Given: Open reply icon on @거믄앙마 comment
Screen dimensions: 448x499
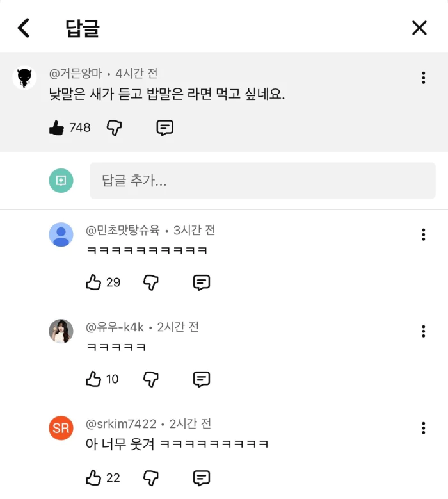Looking at the screenshot, I should 165,128.
